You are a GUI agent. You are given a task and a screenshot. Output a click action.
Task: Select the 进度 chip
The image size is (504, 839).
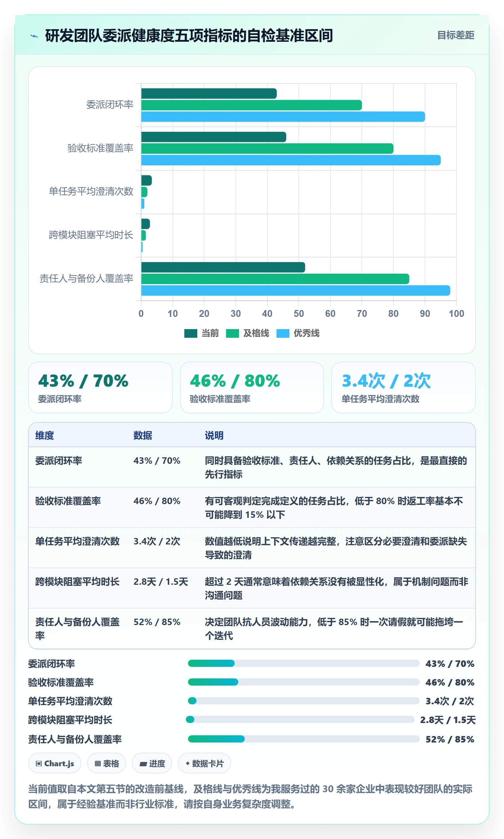(152, 763)
